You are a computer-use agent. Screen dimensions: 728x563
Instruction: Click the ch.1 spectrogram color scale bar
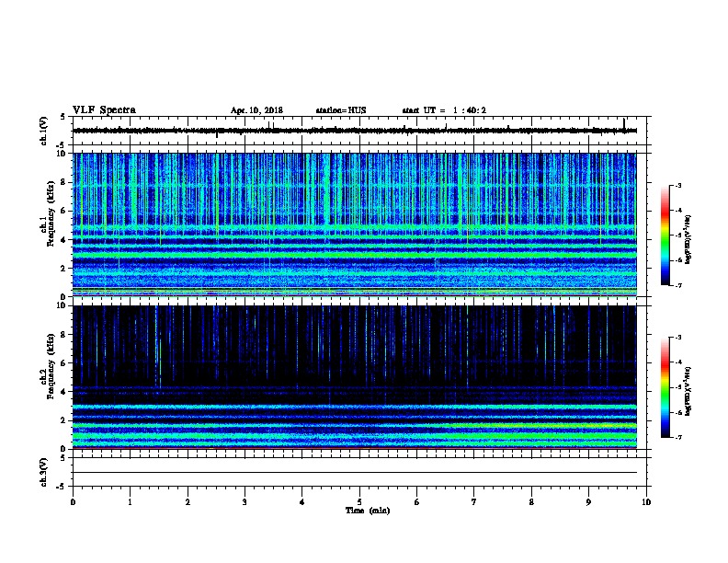665,236
